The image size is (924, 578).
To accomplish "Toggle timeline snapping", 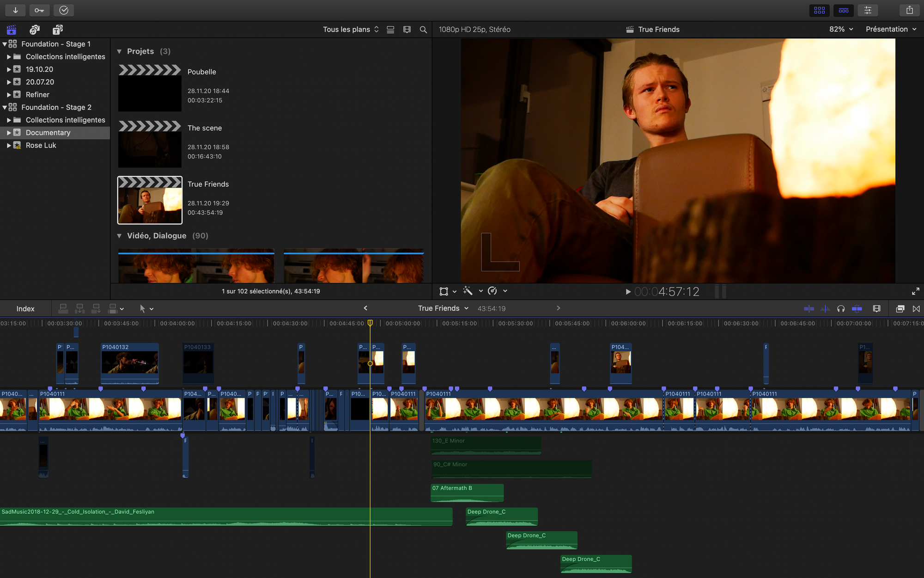I will tap(857, 309).
